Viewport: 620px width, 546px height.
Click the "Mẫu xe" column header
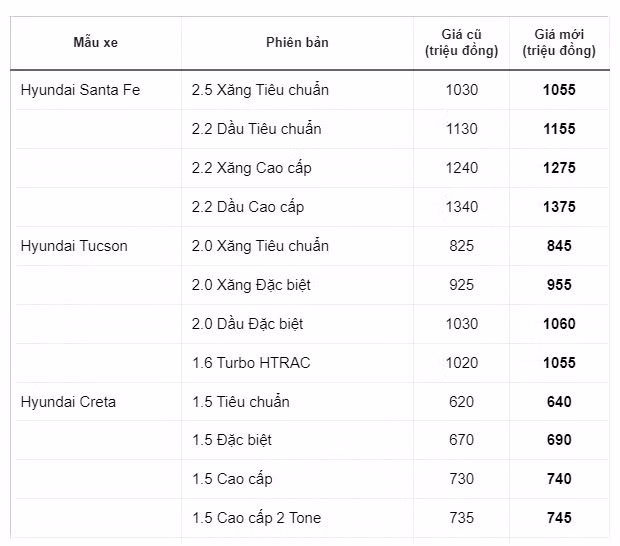(x=95, y=42)
